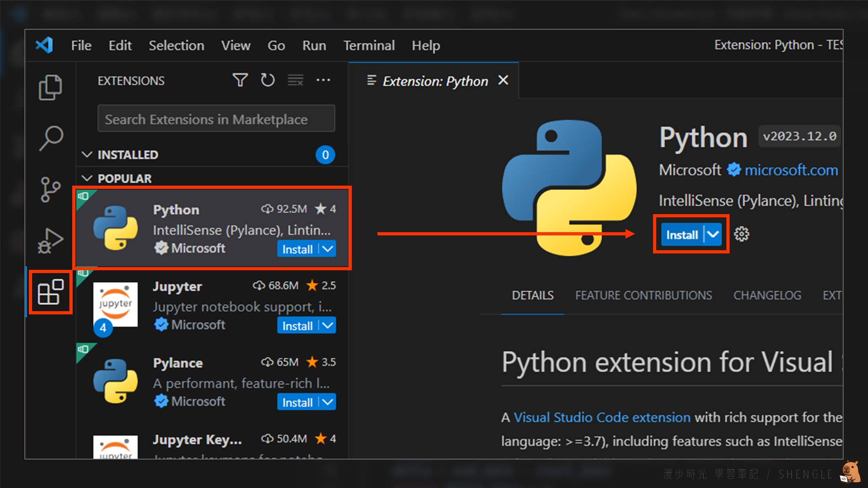Image resolution: width=868 pixels, height=488 pixels.
Task: Click Pylance extension icon in list
Action: pos(116,381)
